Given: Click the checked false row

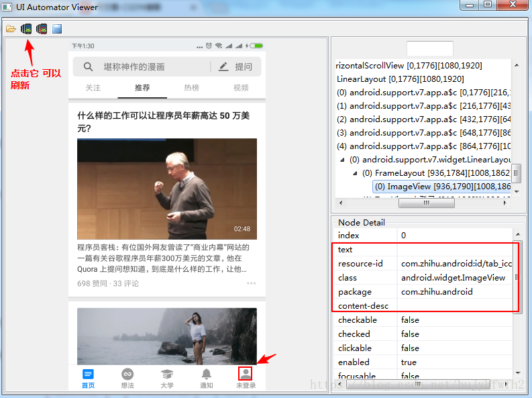Looking at the screenshot, I should click(x=423, y=334).
